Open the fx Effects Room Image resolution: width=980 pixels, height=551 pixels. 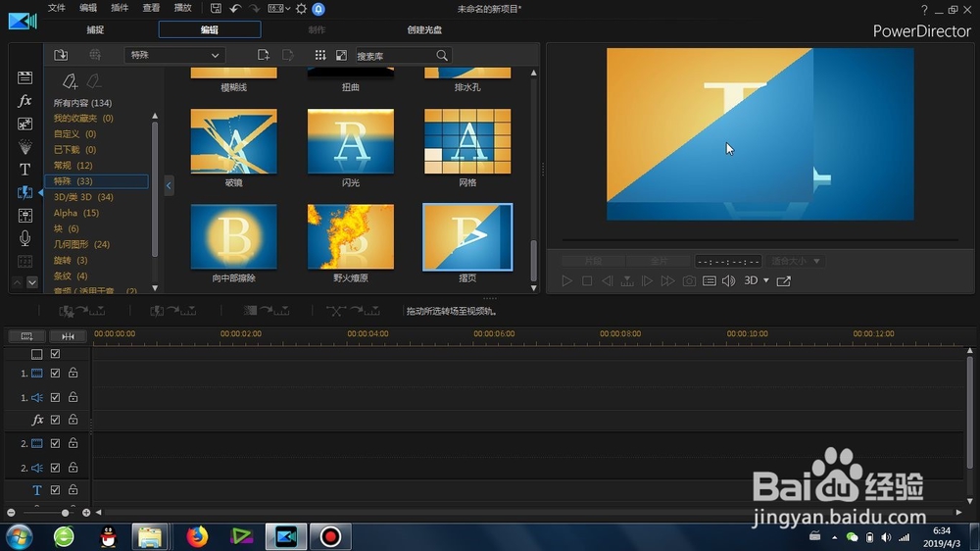coord(25,101)
